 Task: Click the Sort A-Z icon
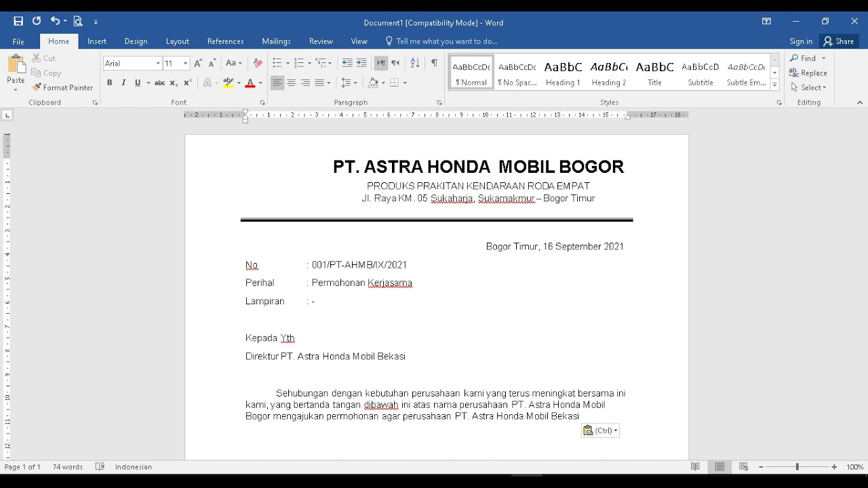415,63
